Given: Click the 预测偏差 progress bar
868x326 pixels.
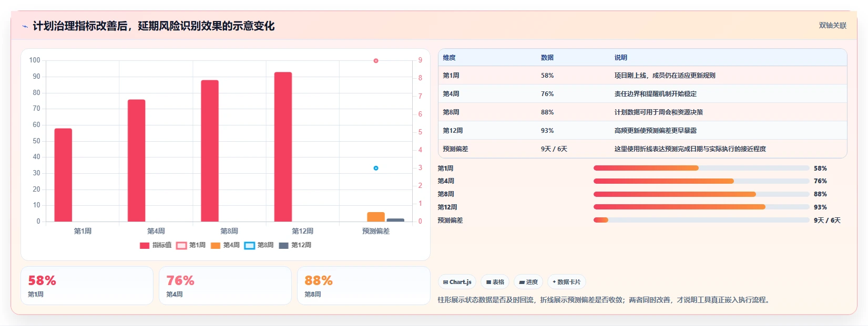Looking at the screenshot, I should [x=701, y=220].
